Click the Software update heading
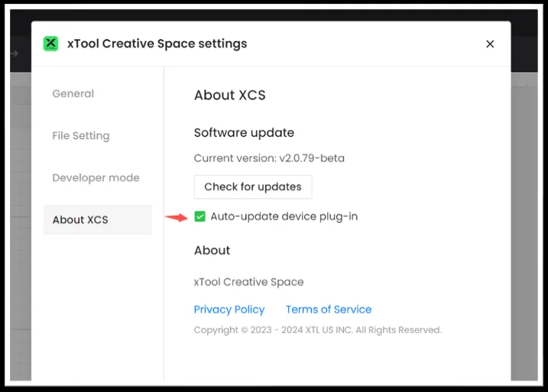The height and width of the screenshot is (392, 548). 244,133
